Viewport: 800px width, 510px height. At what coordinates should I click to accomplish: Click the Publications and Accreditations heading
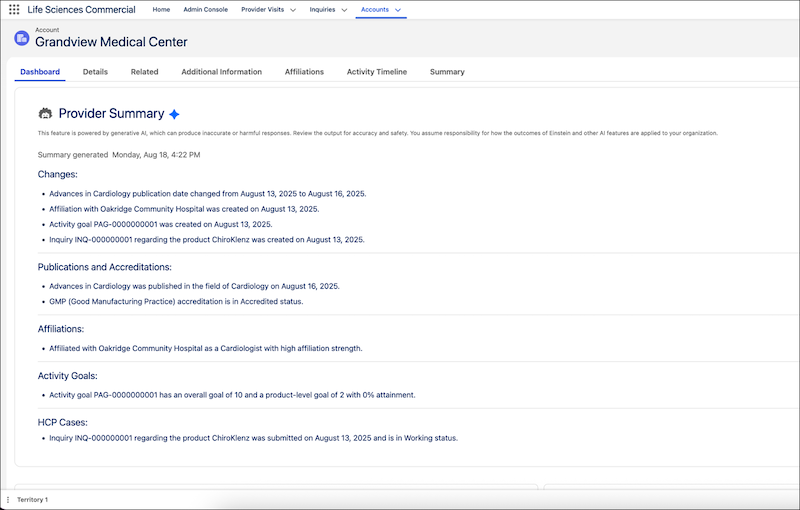[105, 267]
